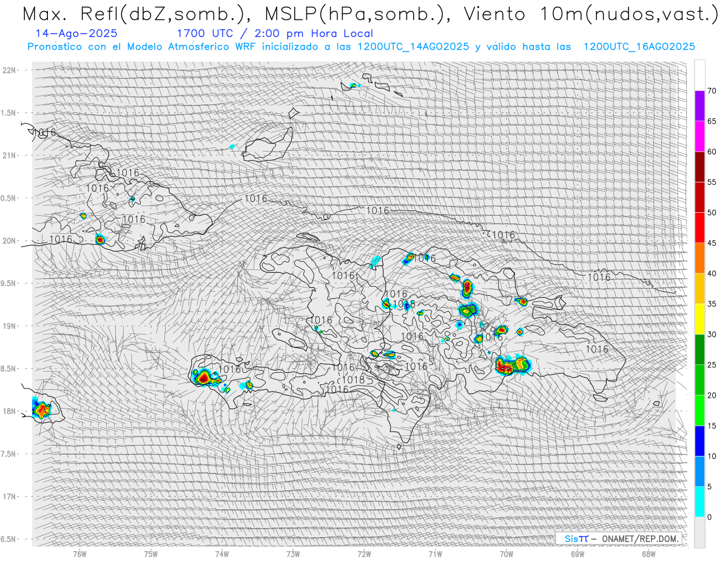728x562 pixels.
Task: Click the colorbar label 15
Action: coord(712,426)
